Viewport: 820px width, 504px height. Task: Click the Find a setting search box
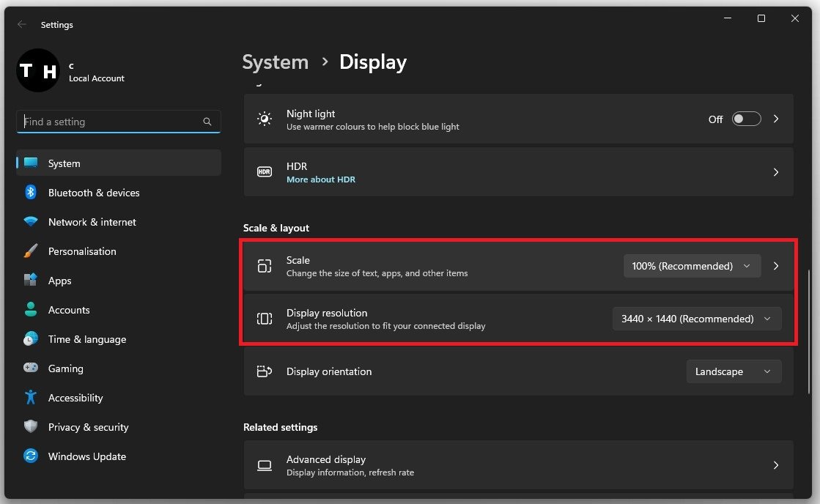(110, 122)
